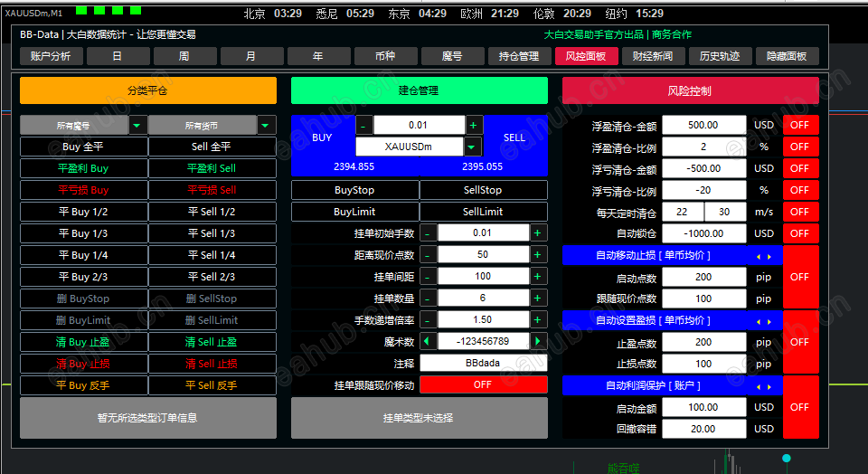The height and width of the screenshot is (474, 868).
Task: Click right yellow arrow on 自动利润保护
Action: pos(769,386)
